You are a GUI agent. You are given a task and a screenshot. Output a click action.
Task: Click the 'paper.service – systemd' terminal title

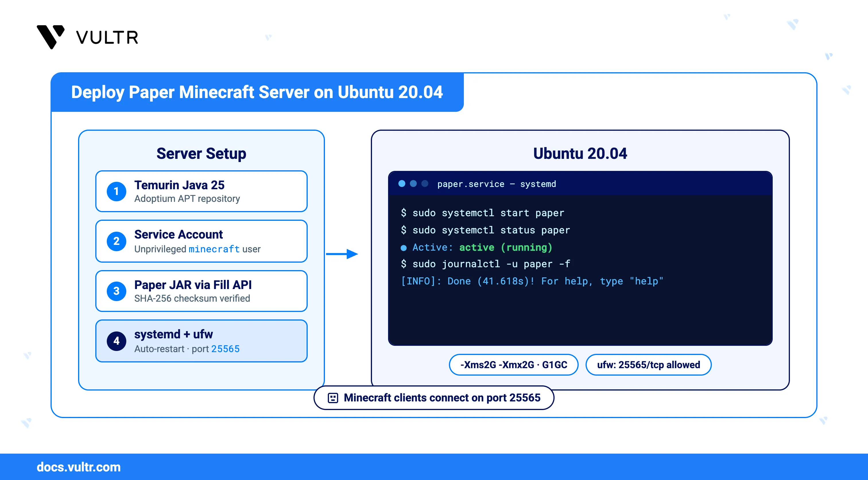coord(496,184)
